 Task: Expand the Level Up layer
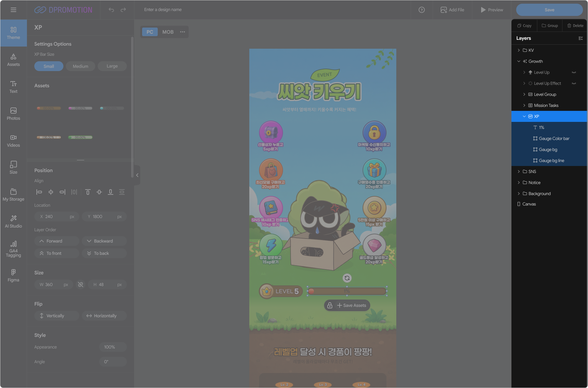[524, 72]
